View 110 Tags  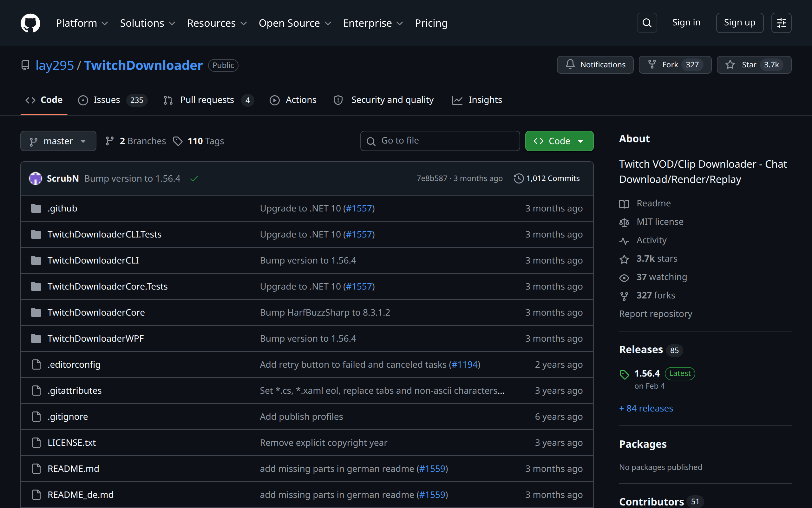(198, 141)
